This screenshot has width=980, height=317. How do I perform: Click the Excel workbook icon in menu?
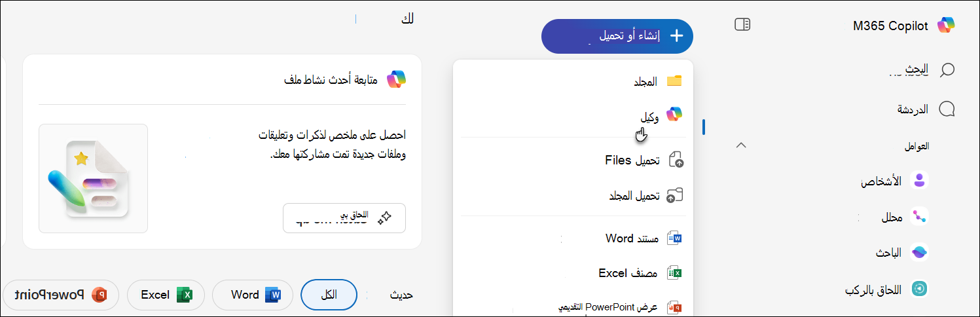674,273
